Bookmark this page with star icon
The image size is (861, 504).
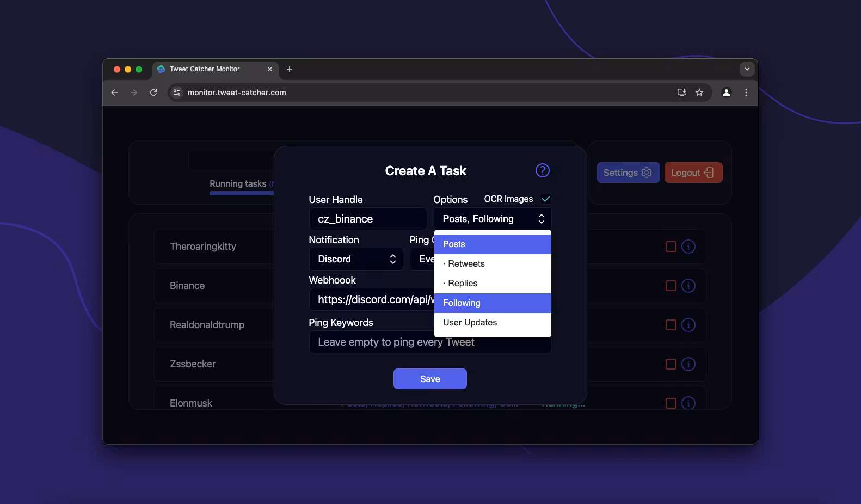[x=699, y=93]
